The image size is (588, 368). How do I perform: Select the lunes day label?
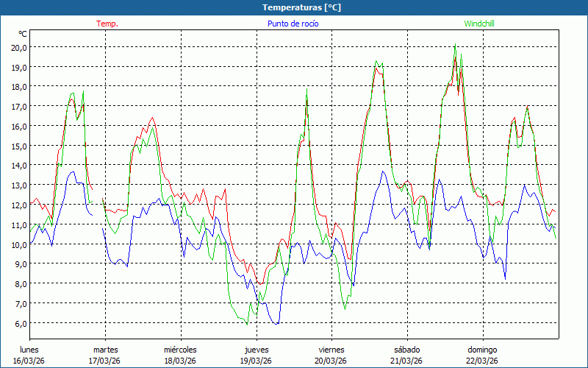29,350
